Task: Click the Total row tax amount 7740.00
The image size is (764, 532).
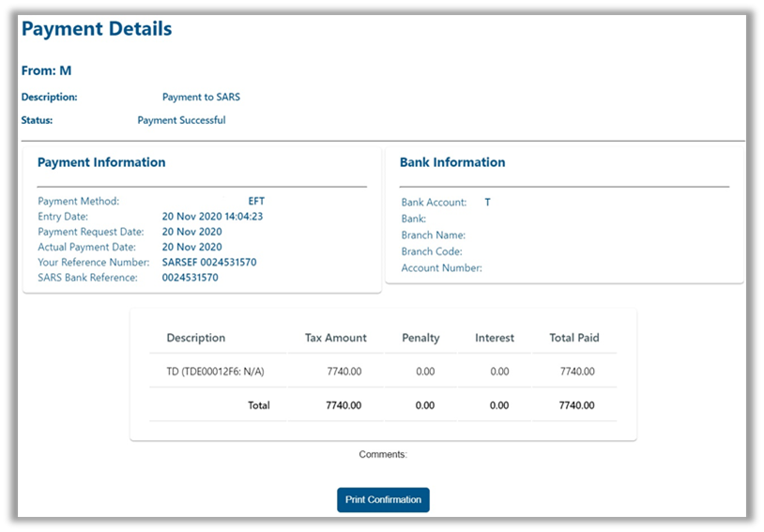Action: point(344,405)
